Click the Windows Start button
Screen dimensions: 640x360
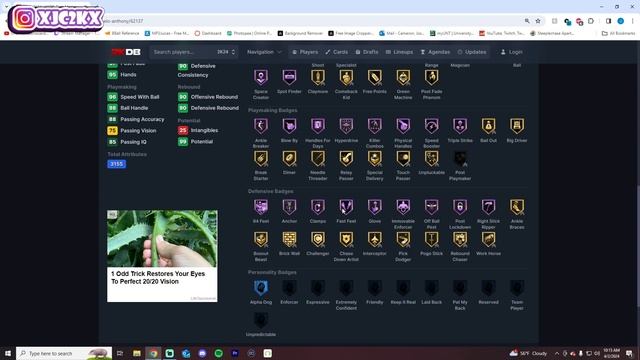click(7, 353)
